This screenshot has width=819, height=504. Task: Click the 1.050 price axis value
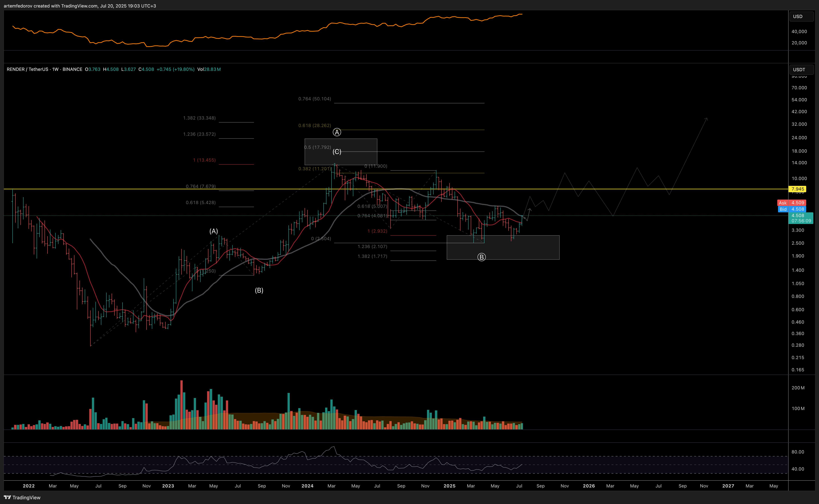pyautogui.click(x=798, y=283)
